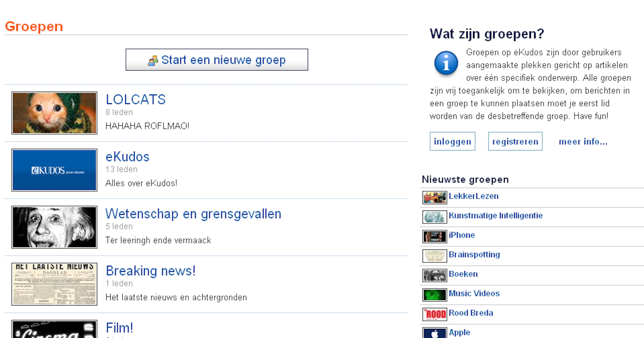Click the green Music Videos thumbnail icon
The width and height of the screenshot is (644, 338).
(x=435, y=295)
